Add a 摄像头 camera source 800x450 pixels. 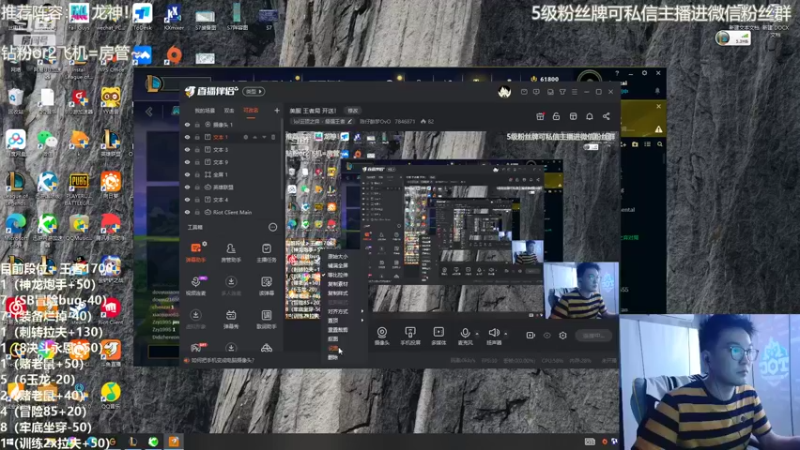382,336
